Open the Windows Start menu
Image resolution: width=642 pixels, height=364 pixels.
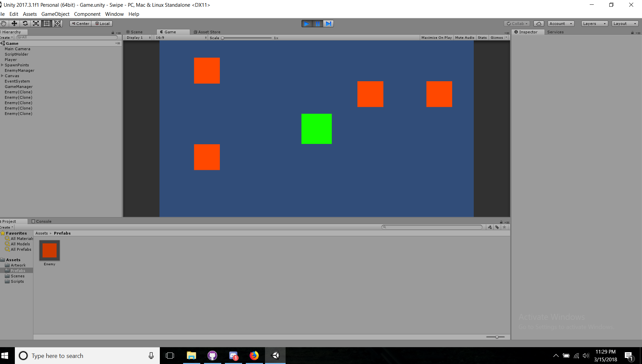5,356
